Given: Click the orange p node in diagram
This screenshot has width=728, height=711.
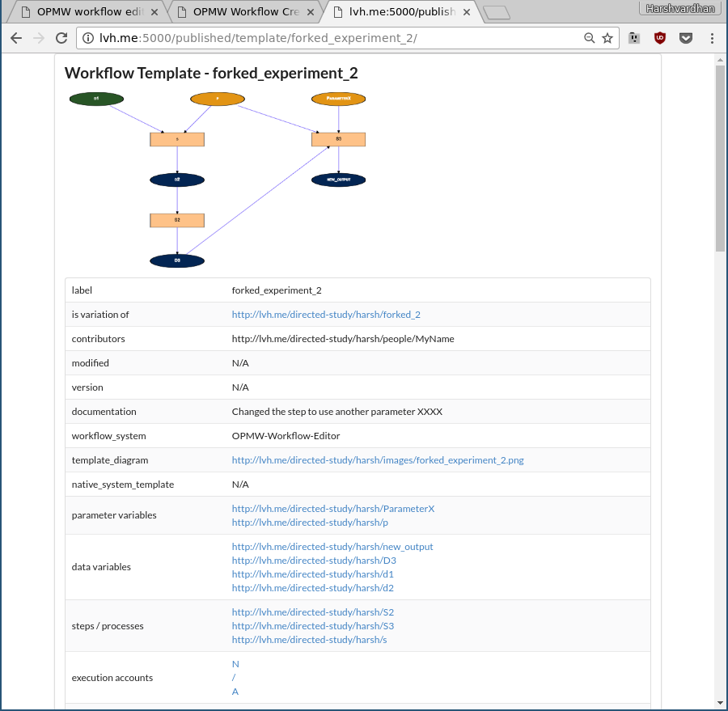Looking at the screenshot, I should (x=218, y=99).
